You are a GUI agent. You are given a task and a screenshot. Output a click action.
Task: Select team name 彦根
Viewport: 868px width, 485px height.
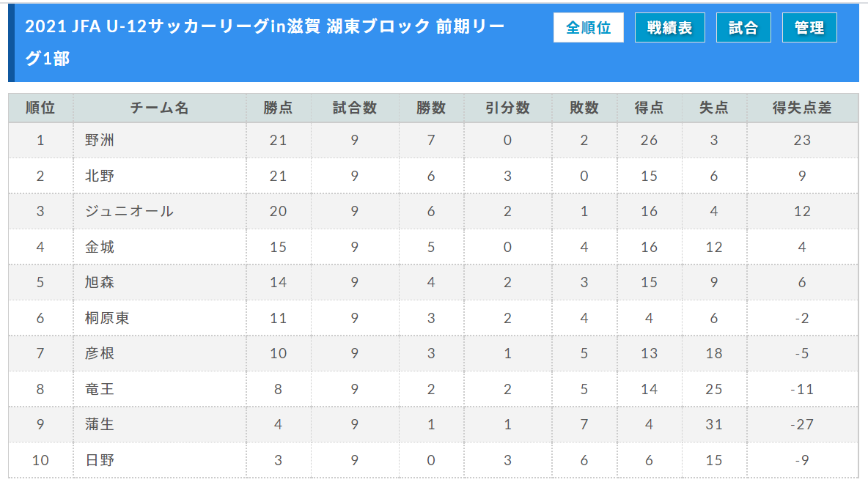(x=100, y=353)
